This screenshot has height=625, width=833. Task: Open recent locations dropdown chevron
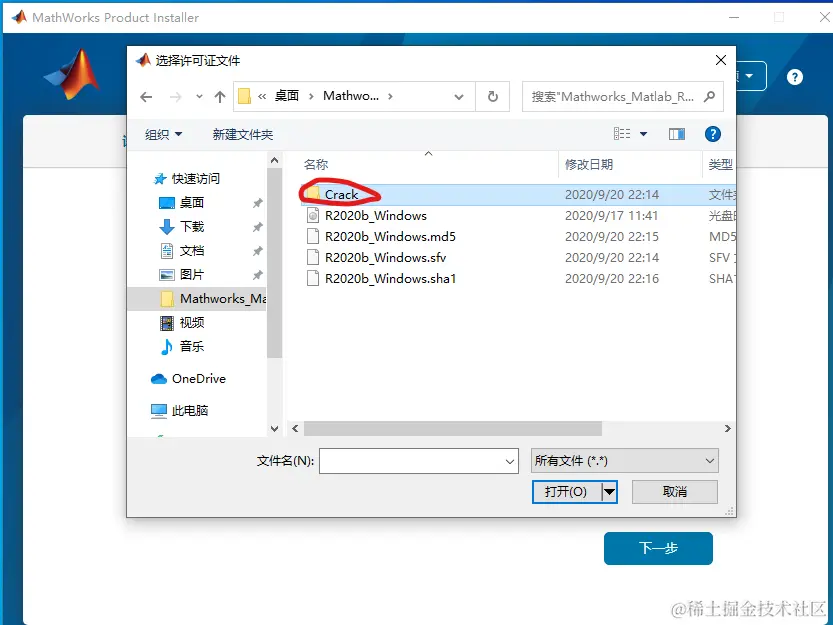point(199,97)
